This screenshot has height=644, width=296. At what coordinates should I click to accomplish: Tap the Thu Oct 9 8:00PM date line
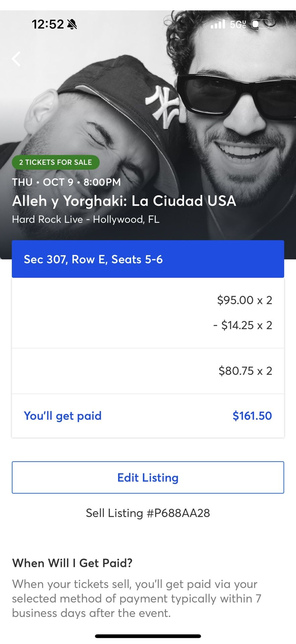tap(66, 182)
